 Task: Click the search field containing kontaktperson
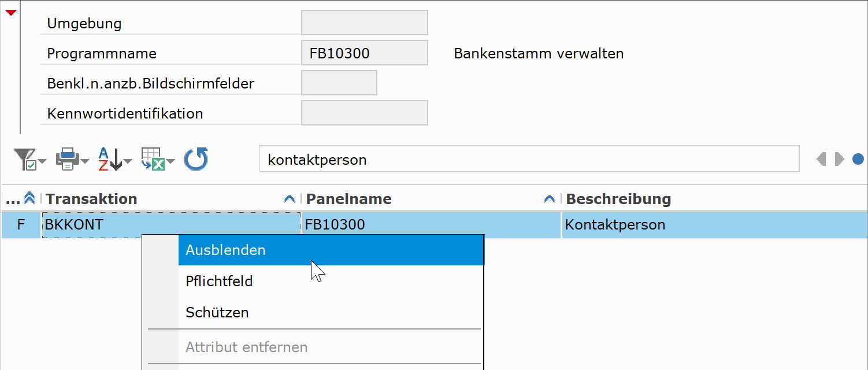click(529, 159)
